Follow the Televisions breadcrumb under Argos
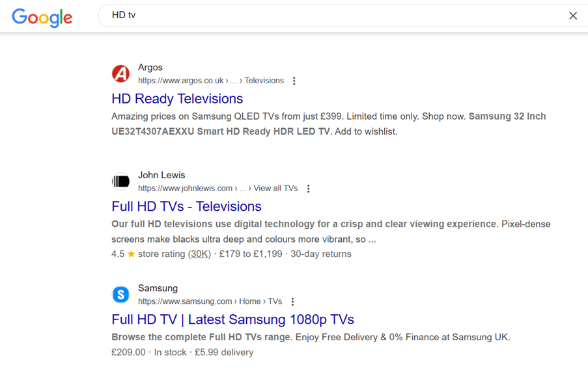Image resolution: width=588 pixels, height=376 pixels. click(x=263, y=81)
